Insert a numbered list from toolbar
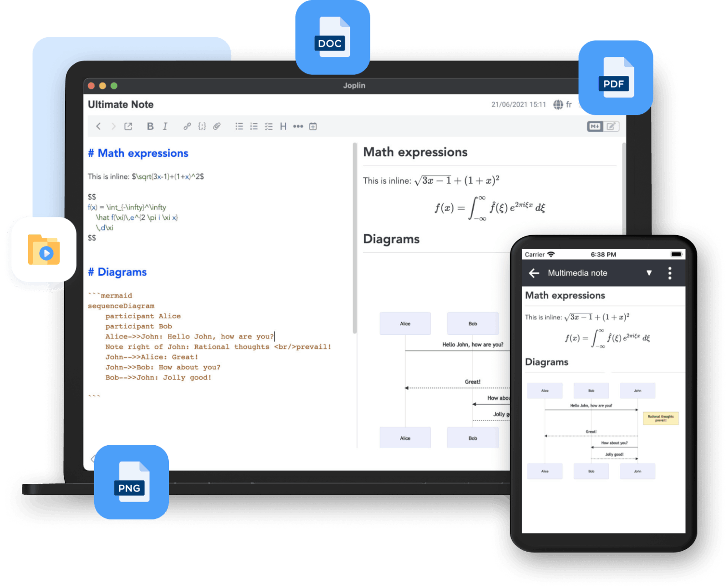 pyautogui.click(x=254, y=126)
